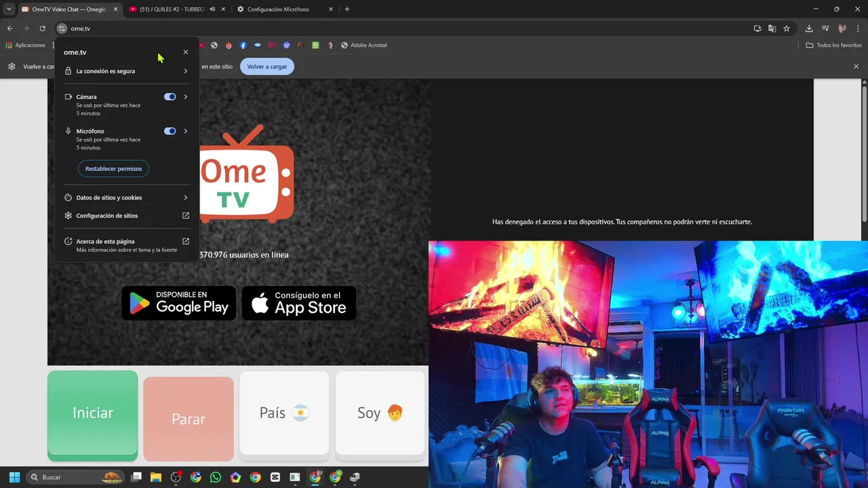Expand the Micrófono permission details arrow
Image resolution: width=868 pixels, height=488 pixels.
186,131
